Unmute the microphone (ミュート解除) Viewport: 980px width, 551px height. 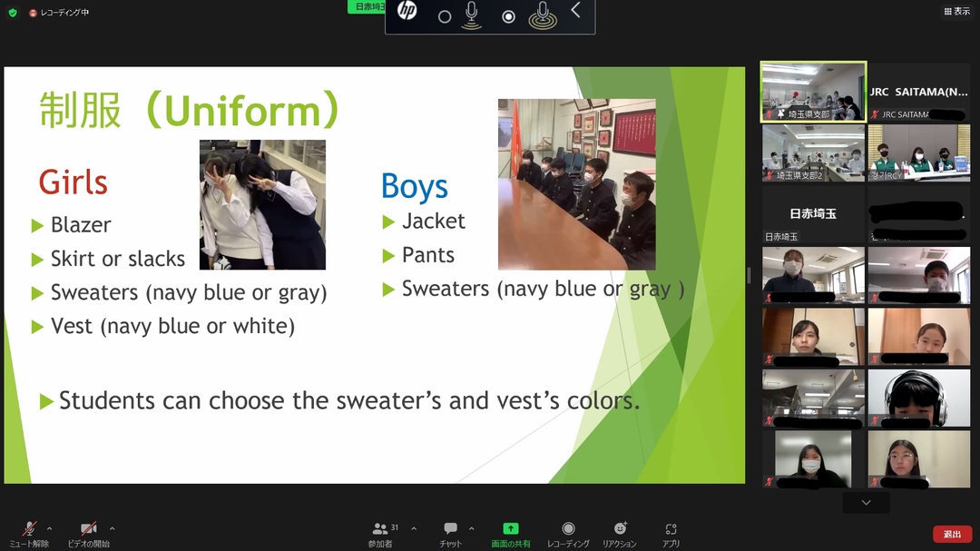pyautogui.click(x=29, y=533)
